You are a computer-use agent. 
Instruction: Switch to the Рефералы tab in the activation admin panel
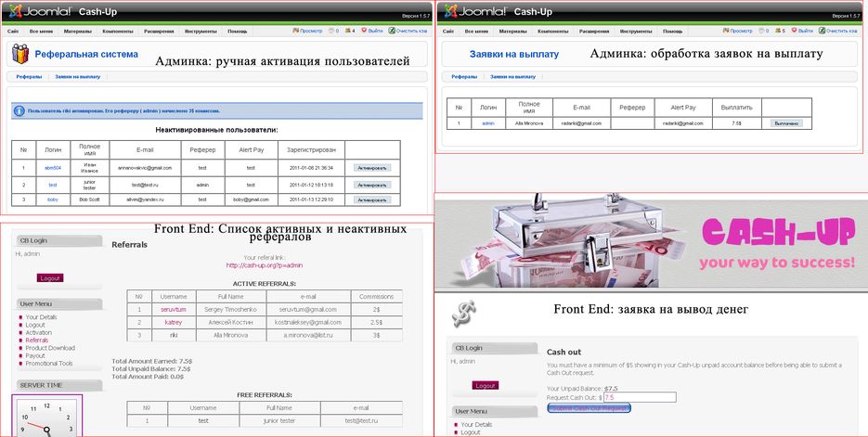[29, 77]
